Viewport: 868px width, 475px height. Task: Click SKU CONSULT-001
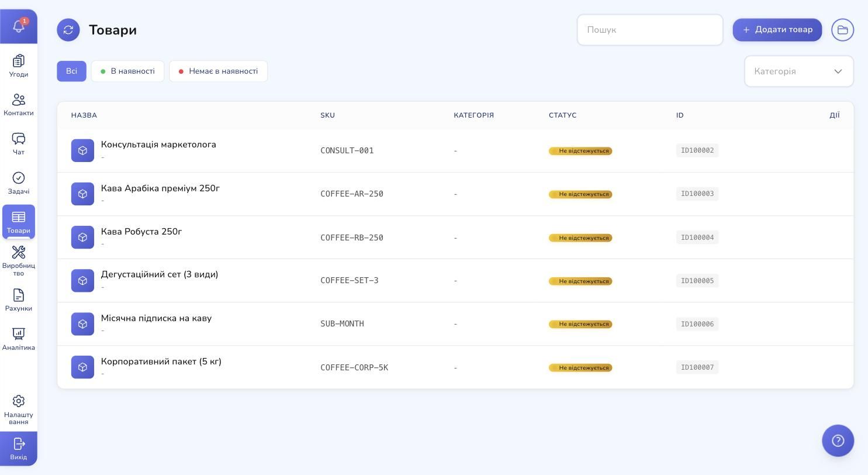click(347, 151)
